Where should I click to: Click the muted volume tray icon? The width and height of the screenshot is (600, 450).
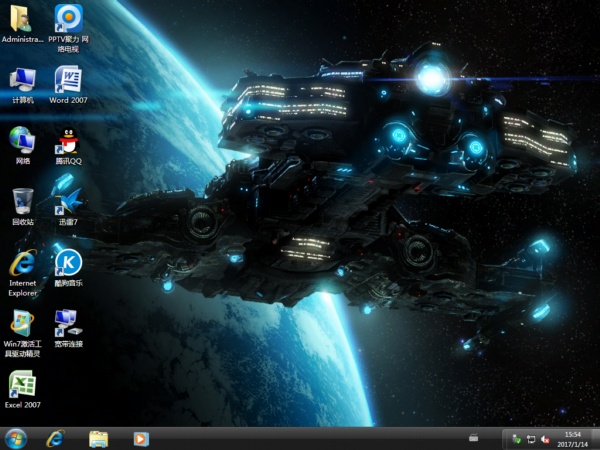pyautogui.click(x=545, y=439)
